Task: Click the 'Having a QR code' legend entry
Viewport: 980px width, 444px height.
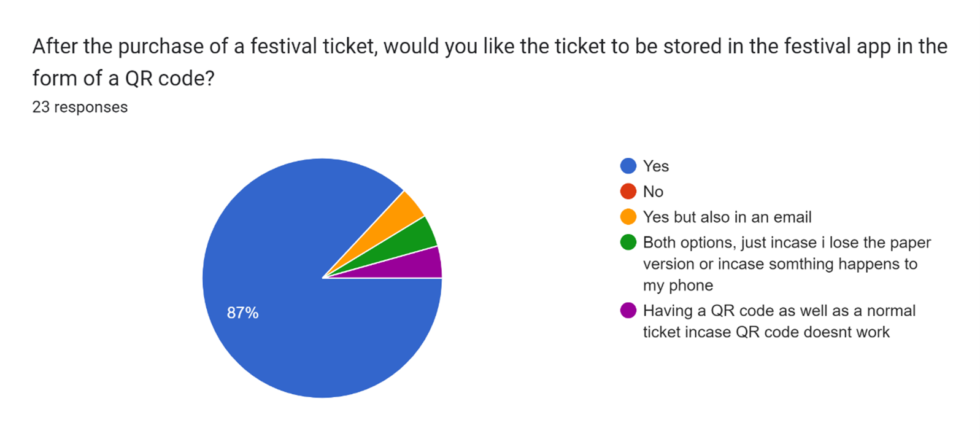Action: point(779,311)
